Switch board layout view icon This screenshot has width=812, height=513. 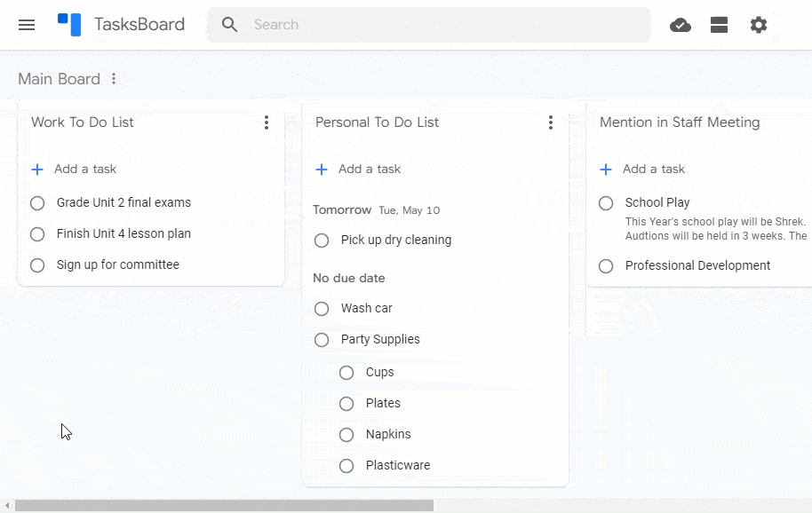point(719,25)
